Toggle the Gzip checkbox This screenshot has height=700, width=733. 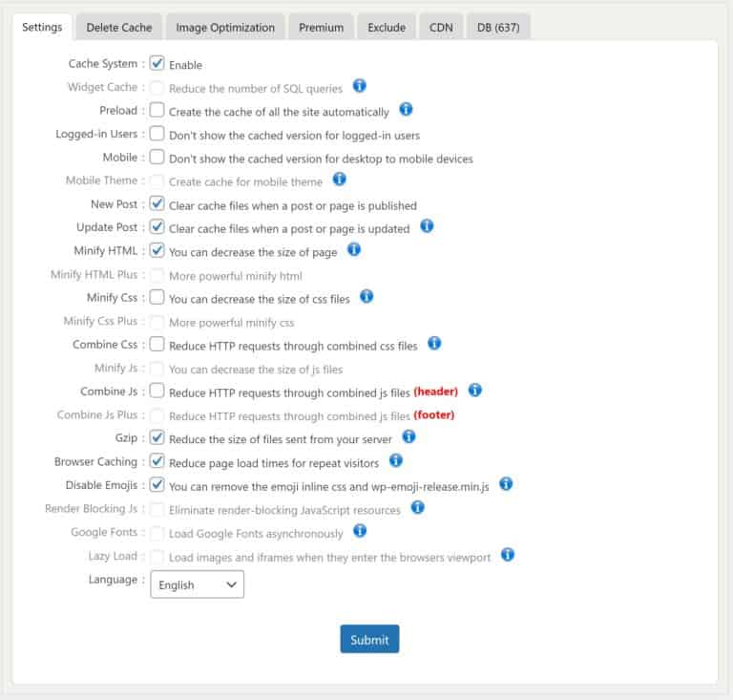[x=157, y=437]
